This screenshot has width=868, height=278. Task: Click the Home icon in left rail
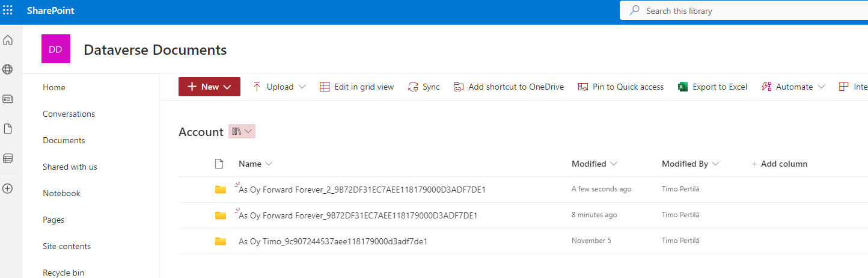pyautogui.click(x=8, y=40)
